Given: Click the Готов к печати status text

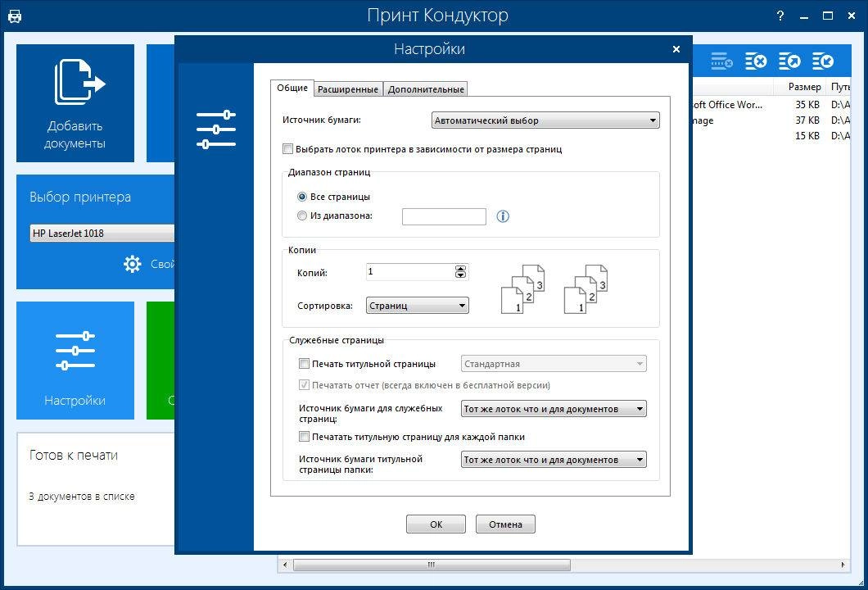Looking at the screenshot, I should point(74,456).
